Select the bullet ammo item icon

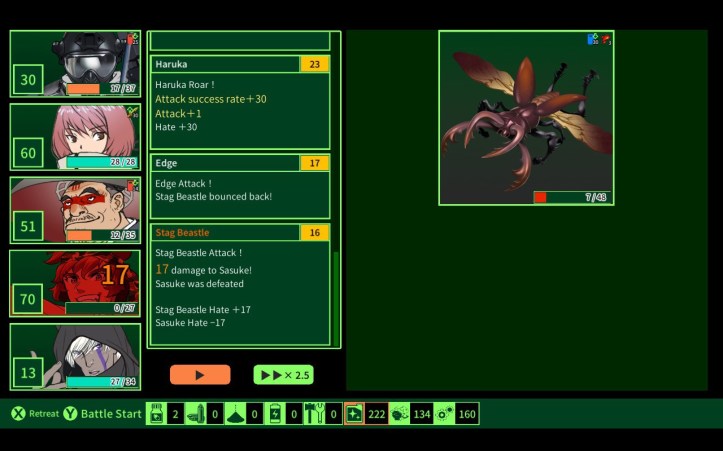point(196,414)
